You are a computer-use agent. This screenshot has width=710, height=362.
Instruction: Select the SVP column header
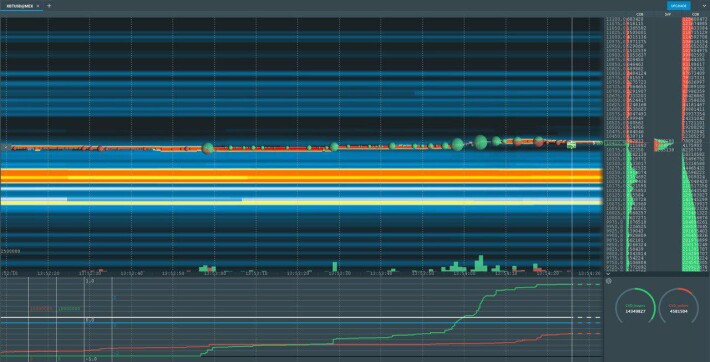[x=667, y=15]
